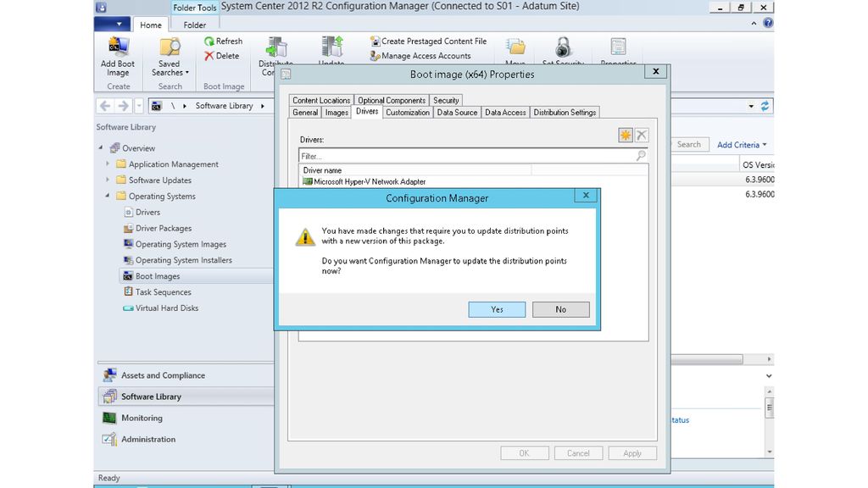Viewport: 868px width, 488px height.
Task: Click the Properties ribbon icon
Action: pyautogui.click(x=618, y=47)
